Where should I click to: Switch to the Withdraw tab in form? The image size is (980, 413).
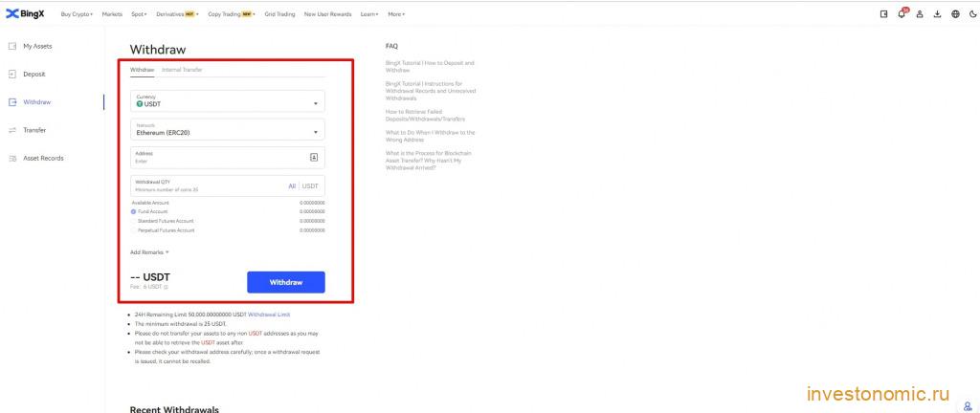click(x=142, y=70)
